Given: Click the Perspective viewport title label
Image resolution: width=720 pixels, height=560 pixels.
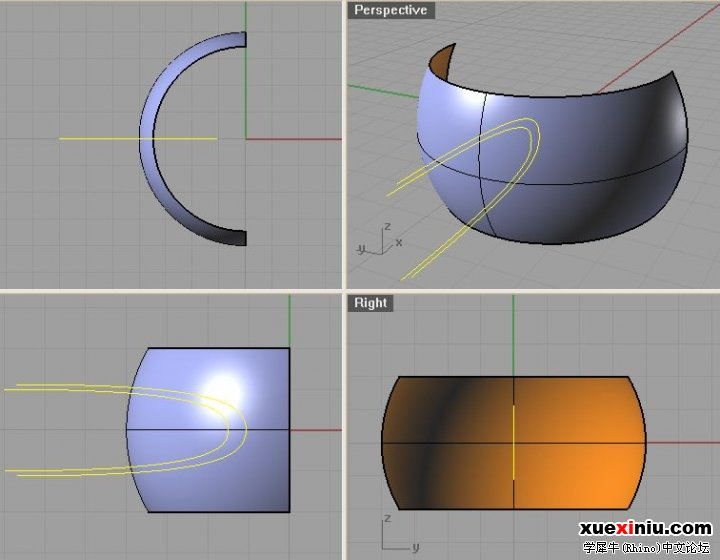Looking at the screenshot, I should [391, 10].
